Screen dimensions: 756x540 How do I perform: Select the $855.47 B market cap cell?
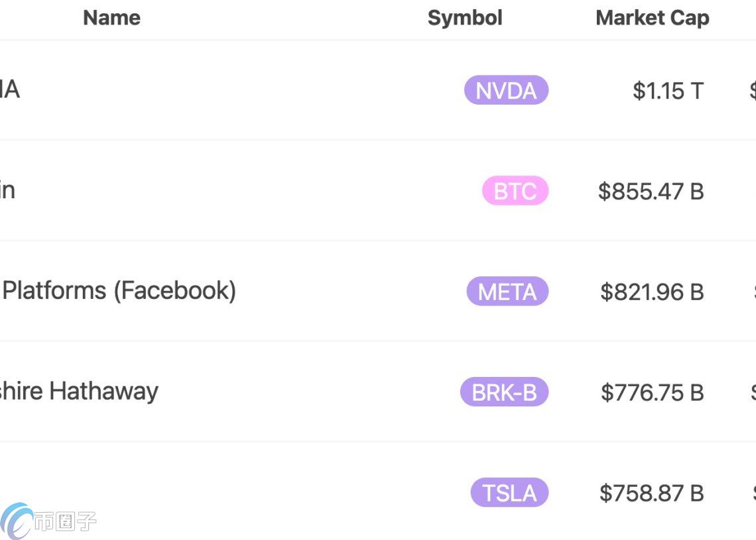pyautogui.click(x=651, y=191)
